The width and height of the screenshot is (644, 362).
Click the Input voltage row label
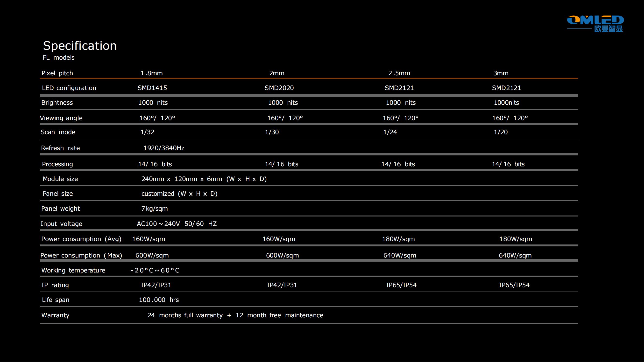click(x=61, y=224)
